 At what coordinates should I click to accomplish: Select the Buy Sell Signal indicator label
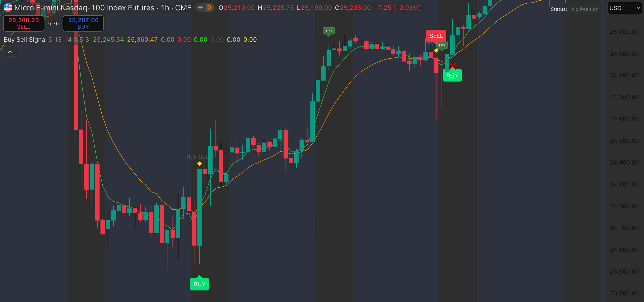pos(25,40)
